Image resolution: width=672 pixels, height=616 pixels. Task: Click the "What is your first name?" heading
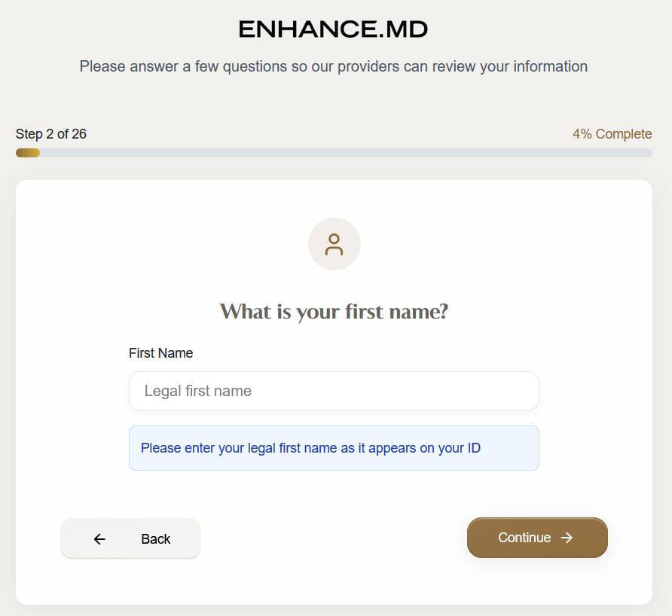coord(334,311)
